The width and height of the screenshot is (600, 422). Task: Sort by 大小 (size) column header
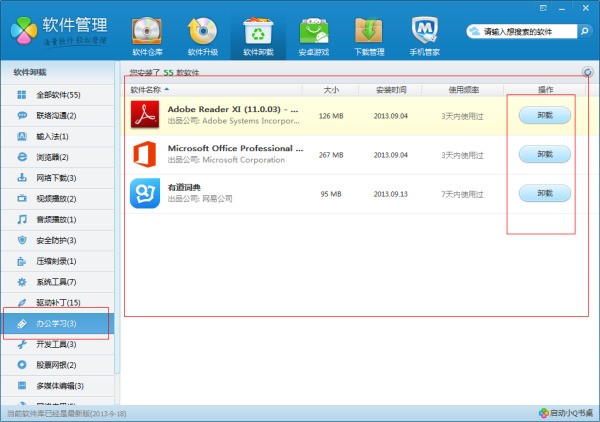331,90
